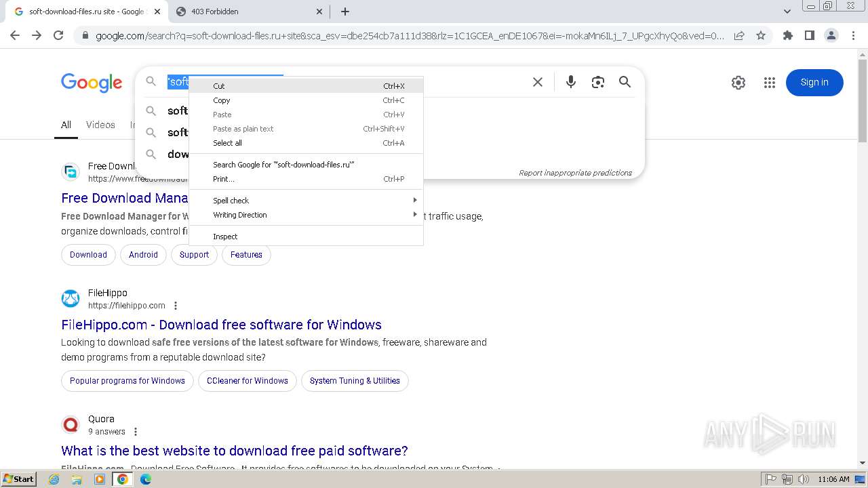
Task: Open the tab search chevron
Action: (x=787, y=12)
